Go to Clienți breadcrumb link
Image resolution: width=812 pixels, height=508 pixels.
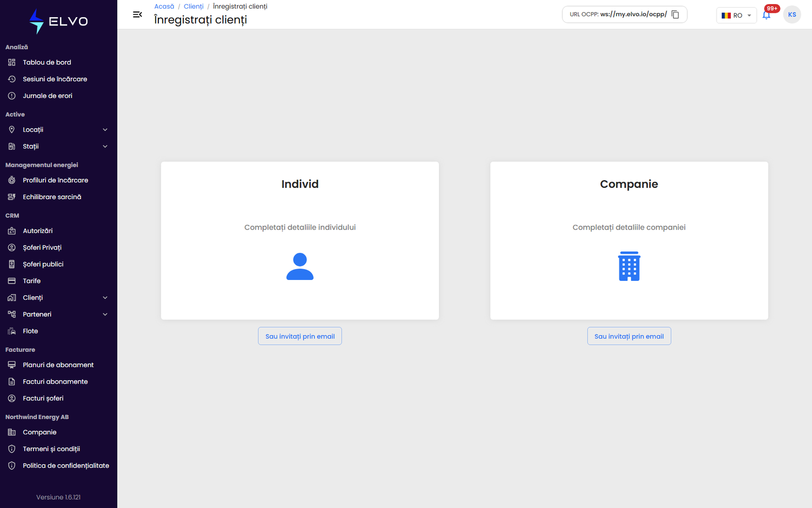[193, 7]
